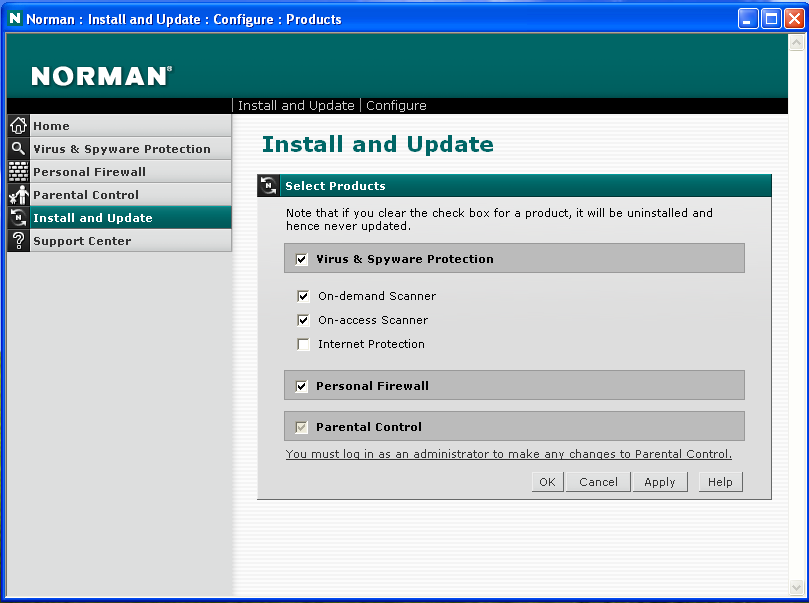Screen dimensions: 809x603
Task: Click the Virus & Spyware magnifier icon
Action: coord(18,149)
